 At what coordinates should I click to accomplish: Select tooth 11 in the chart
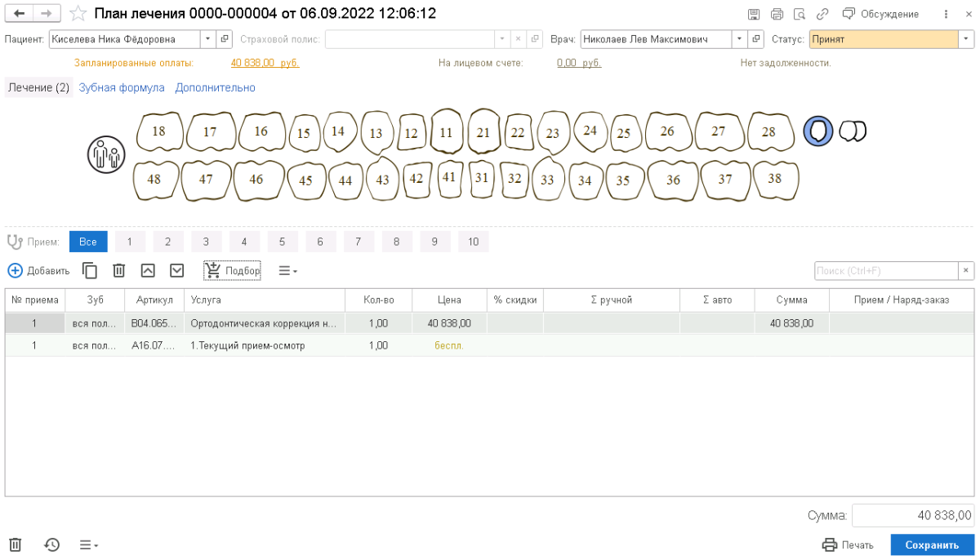coord(446,132)
